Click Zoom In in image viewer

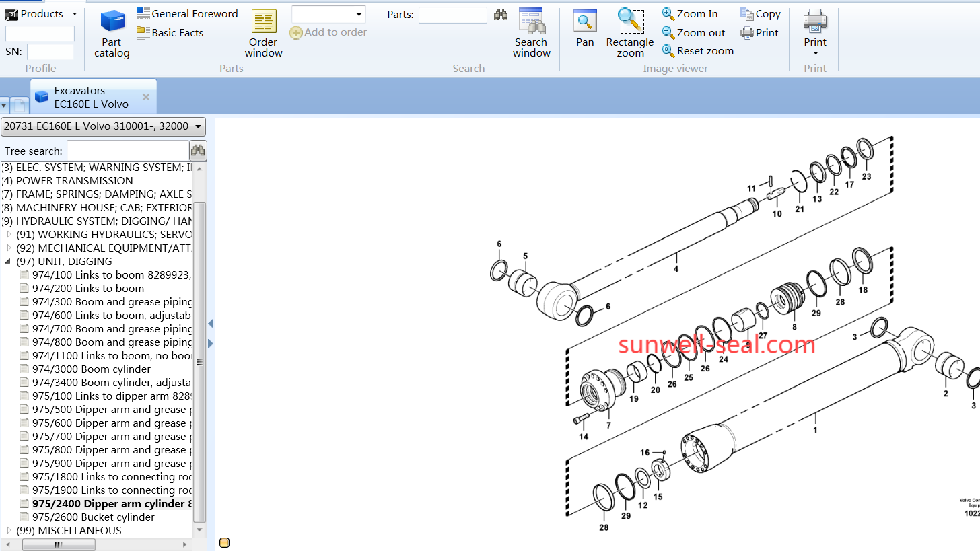pos(690,13)
